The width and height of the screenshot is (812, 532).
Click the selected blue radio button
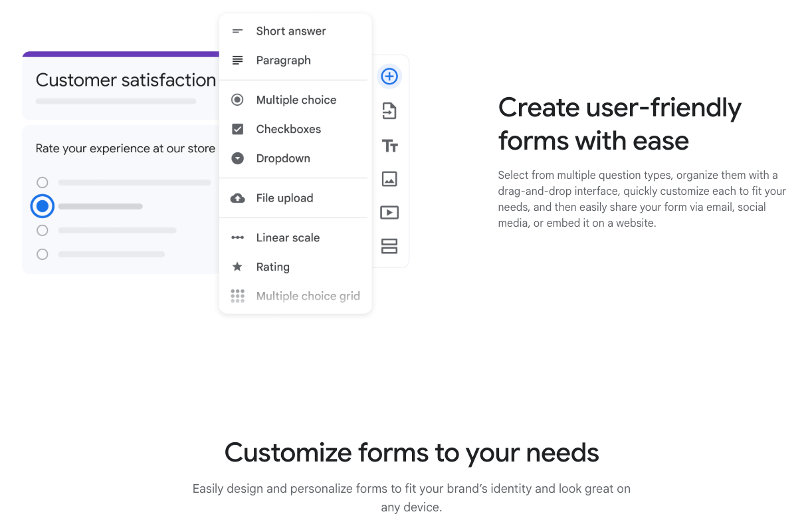click(42, 205)
